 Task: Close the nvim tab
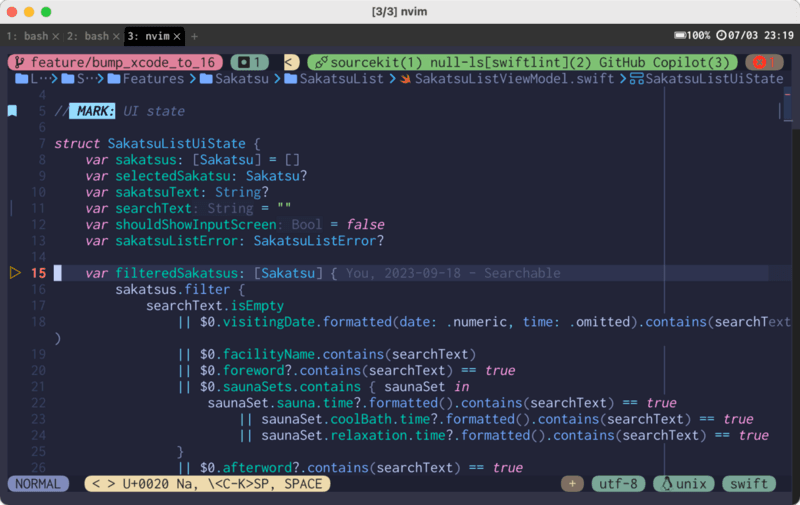coord(177,36)
